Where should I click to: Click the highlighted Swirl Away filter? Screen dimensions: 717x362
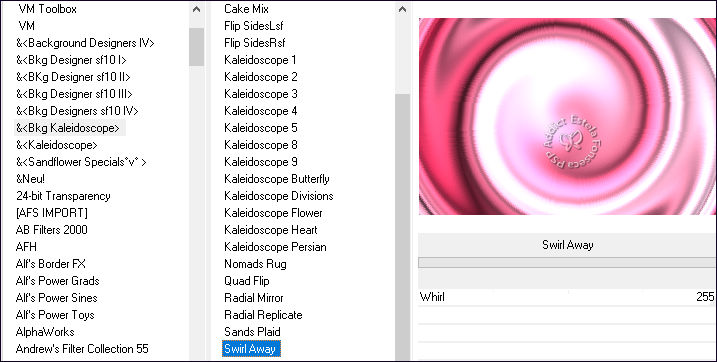tap(251, 349)
